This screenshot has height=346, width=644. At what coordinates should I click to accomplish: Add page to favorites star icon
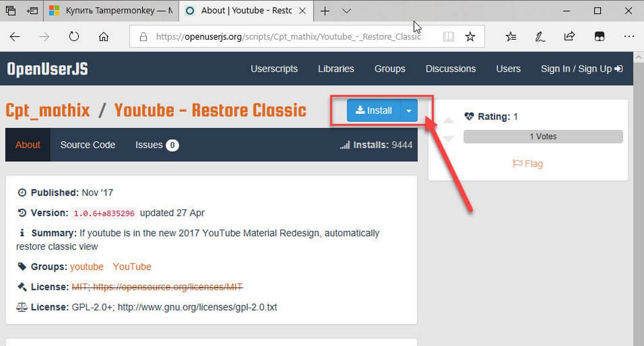tap(470, 36)
